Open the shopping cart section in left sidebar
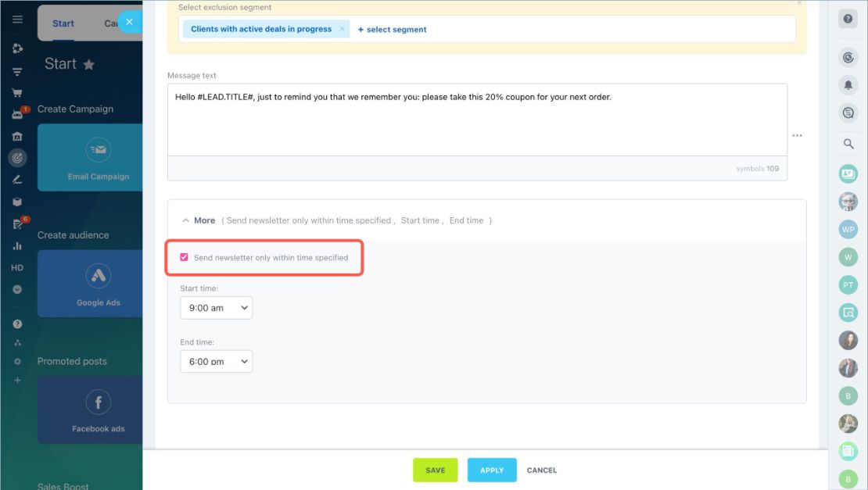This screenshot has width=868, height=490. point(17,92)
